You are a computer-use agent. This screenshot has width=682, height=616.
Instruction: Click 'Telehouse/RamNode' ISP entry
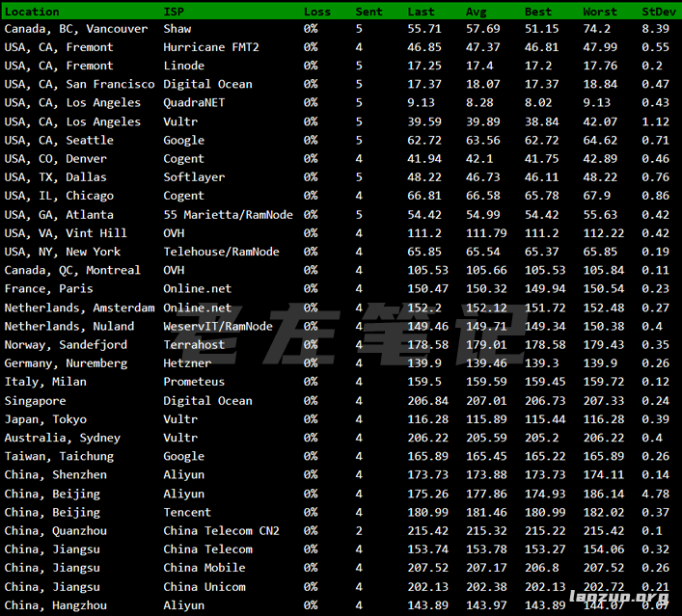(x=221, y=252)
